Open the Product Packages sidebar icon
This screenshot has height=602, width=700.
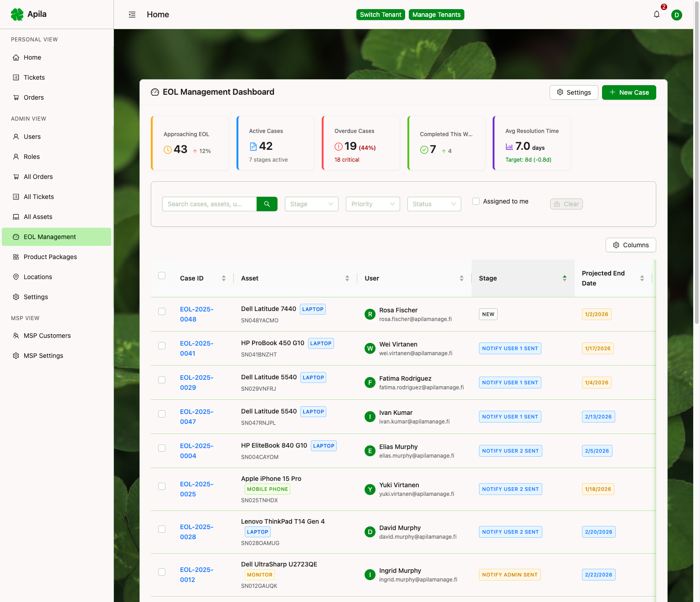coord(15,257)
